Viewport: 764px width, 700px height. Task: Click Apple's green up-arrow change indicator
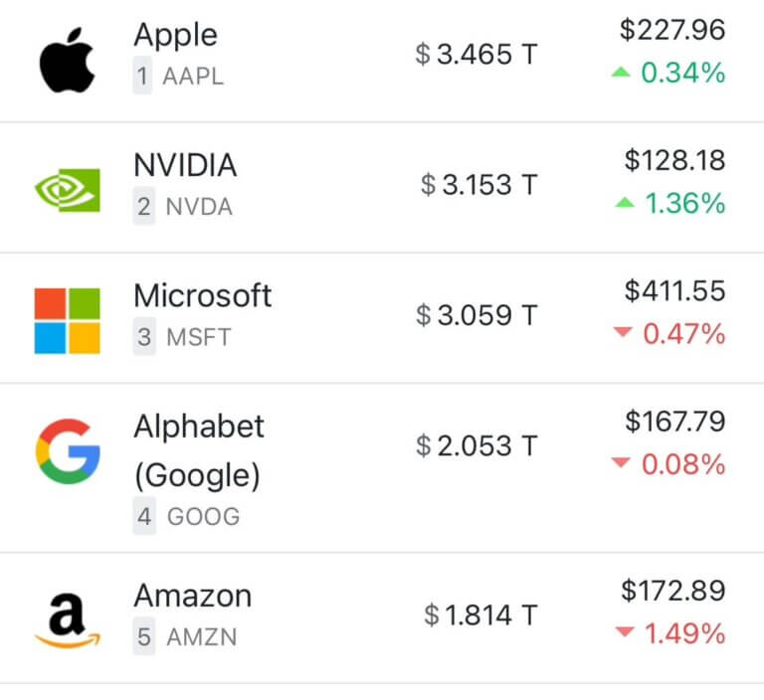tap(622, 73)
